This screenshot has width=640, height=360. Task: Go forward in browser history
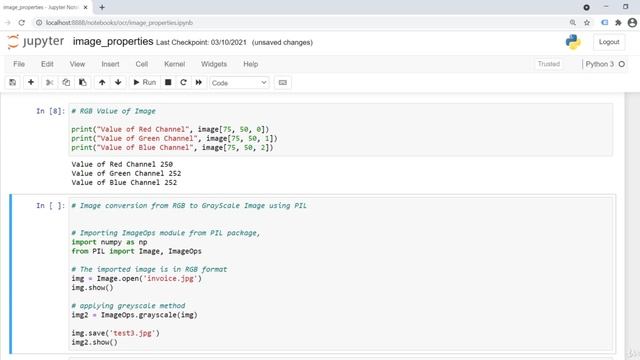tap(7, 23)
